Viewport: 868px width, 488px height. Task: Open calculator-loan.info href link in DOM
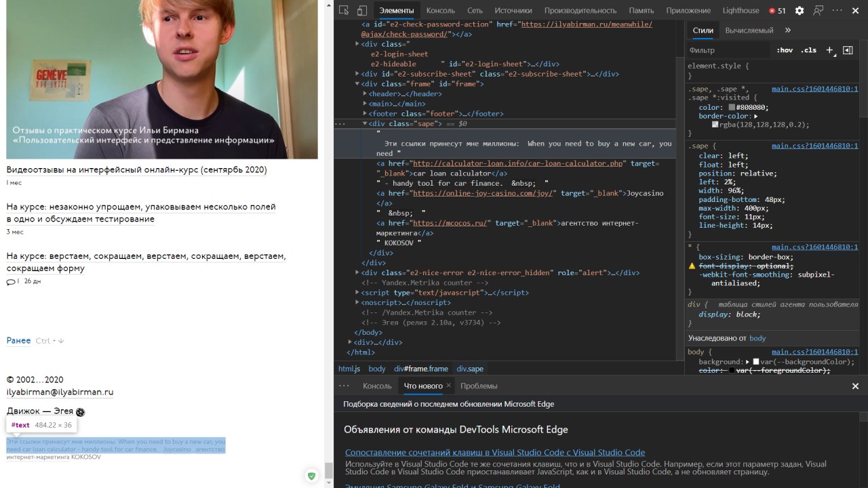[x=518, y=163]
